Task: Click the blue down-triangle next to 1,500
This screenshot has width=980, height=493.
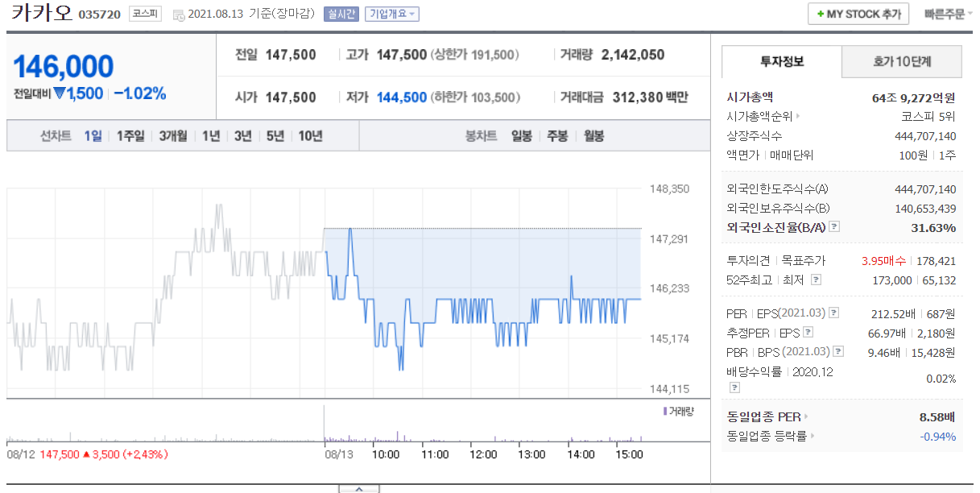Action: (59, 93)
